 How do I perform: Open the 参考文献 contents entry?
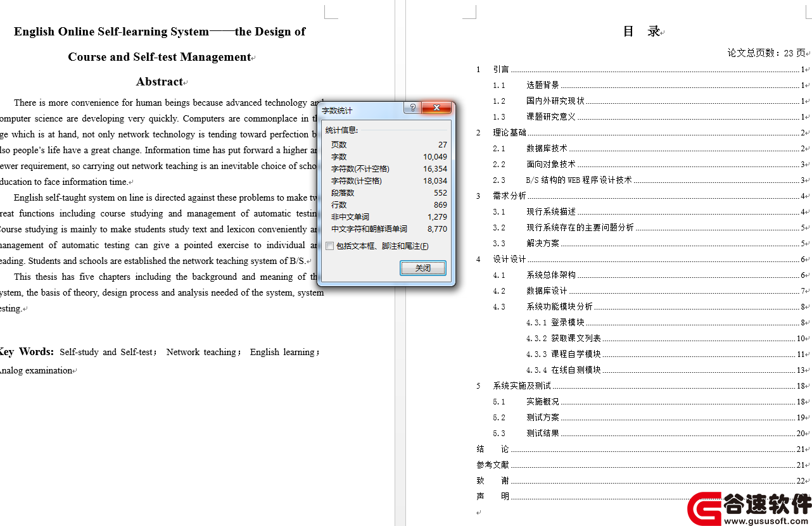641,465
